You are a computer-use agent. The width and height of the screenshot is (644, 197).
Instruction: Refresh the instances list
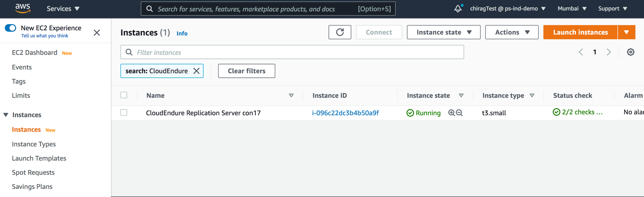(340, 32)
